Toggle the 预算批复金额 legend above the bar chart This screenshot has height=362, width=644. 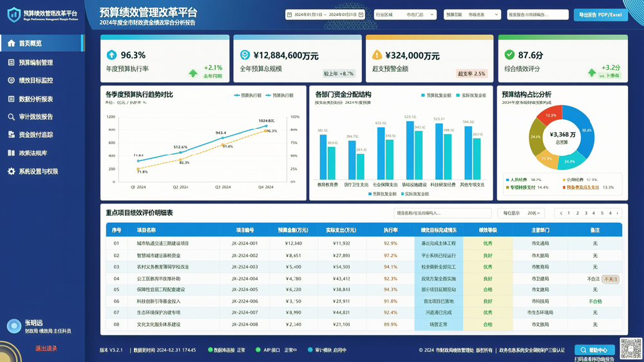pyautogui.click(x=436, y=95)
